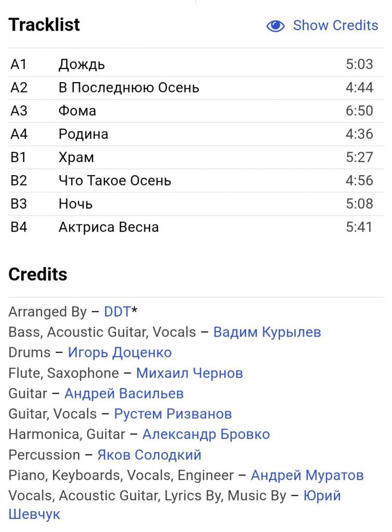Screen dimensions: 392x532
Task: Open Рустем Ризванов artist link
Action: (x=173, y=414)
